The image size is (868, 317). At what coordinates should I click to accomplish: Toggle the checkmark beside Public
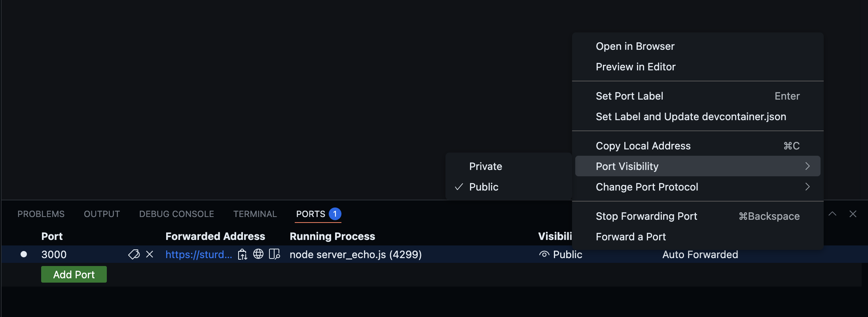pyautogui.click(x=458, y=187)
